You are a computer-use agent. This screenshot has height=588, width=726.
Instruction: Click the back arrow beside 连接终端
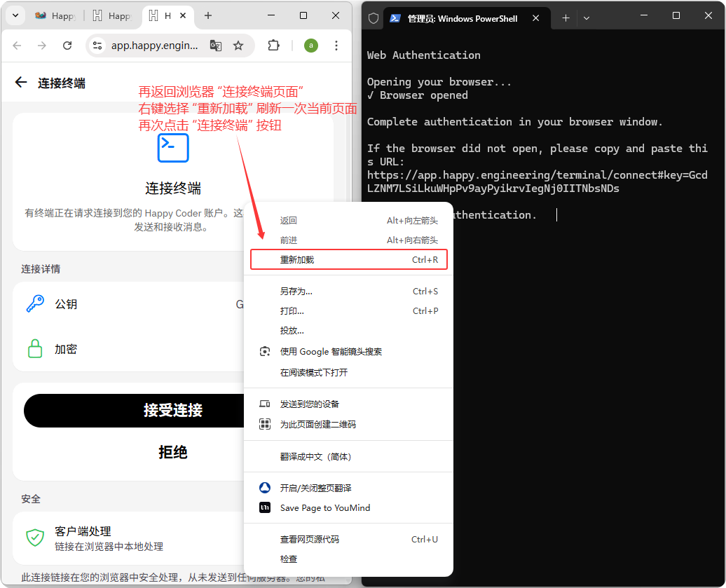(x=21, y=83)
